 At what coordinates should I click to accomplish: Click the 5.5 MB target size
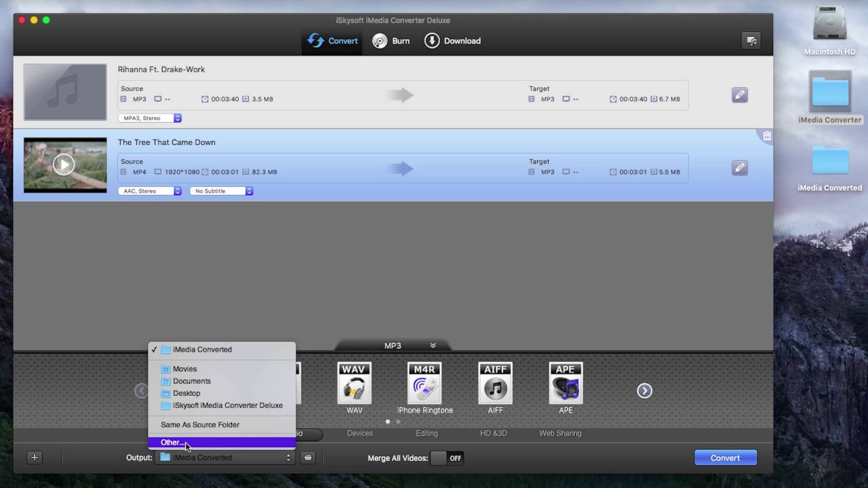pyautogui.click(x=669, y=172)
